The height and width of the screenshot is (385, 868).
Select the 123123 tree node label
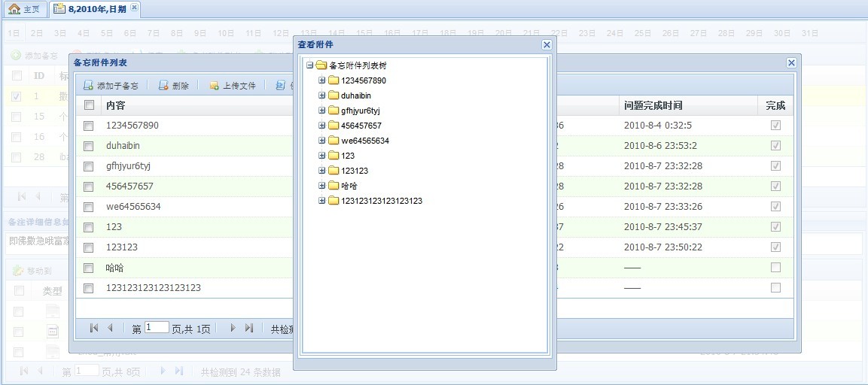click(x=355, y=171)
